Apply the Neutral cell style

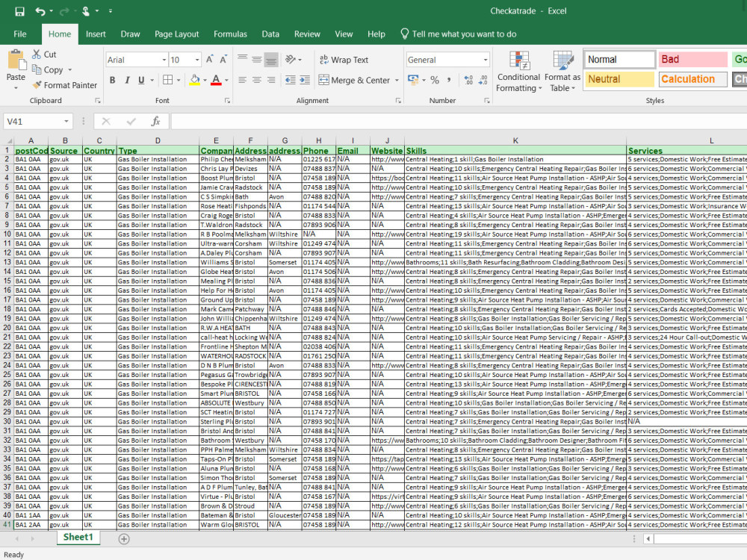pyautogui.click(x=620, y=79)
